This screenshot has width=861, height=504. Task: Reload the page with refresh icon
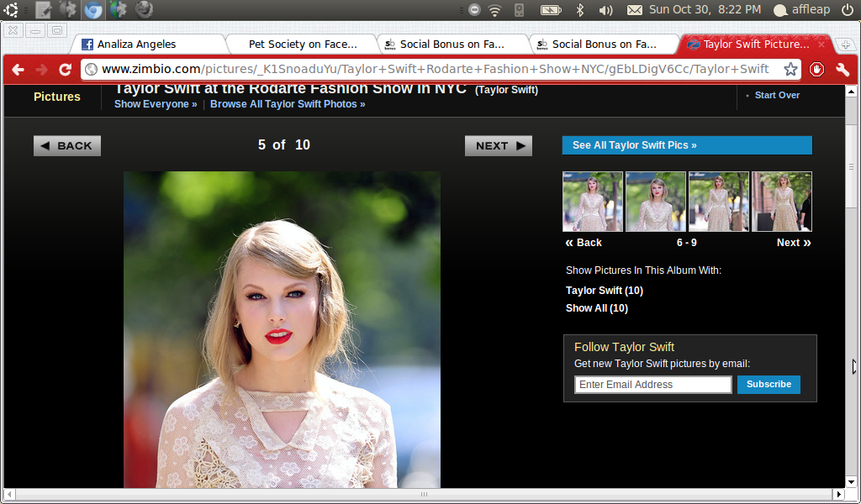pyautogui.click(x=65, y=69)
